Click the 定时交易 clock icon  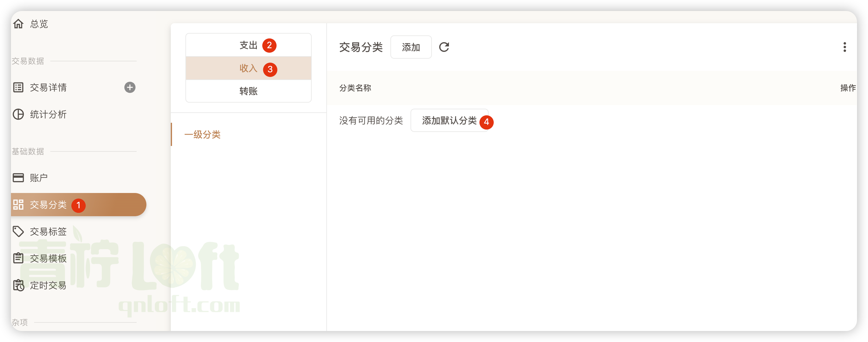[x=18, y=285]
